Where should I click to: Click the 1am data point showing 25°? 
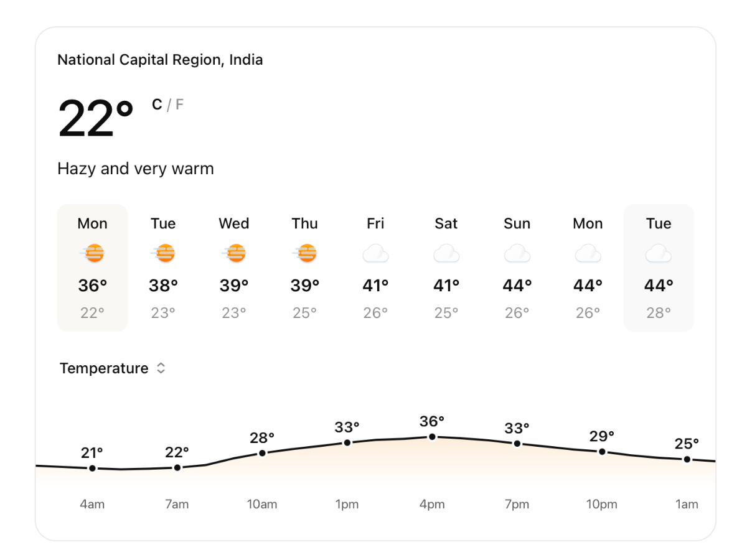pyautogui.click(x=687, y=459)
